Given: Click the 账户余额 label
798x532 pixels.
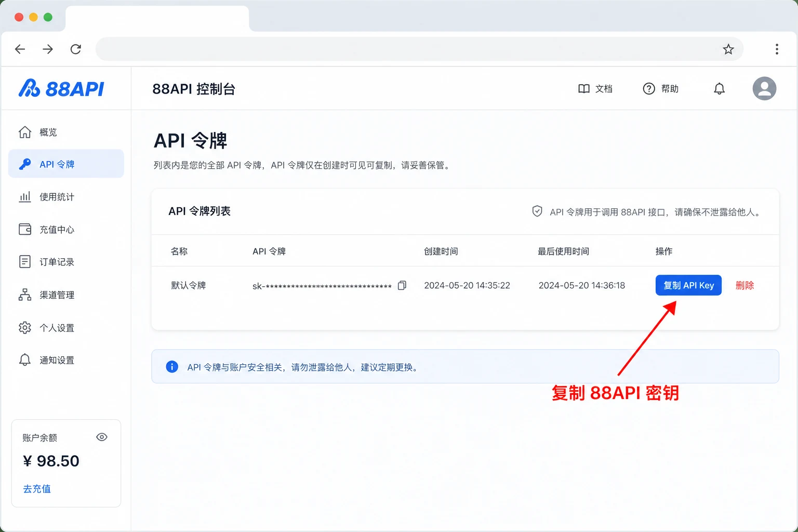Looking at the screenshot, I should click(39, 438).
